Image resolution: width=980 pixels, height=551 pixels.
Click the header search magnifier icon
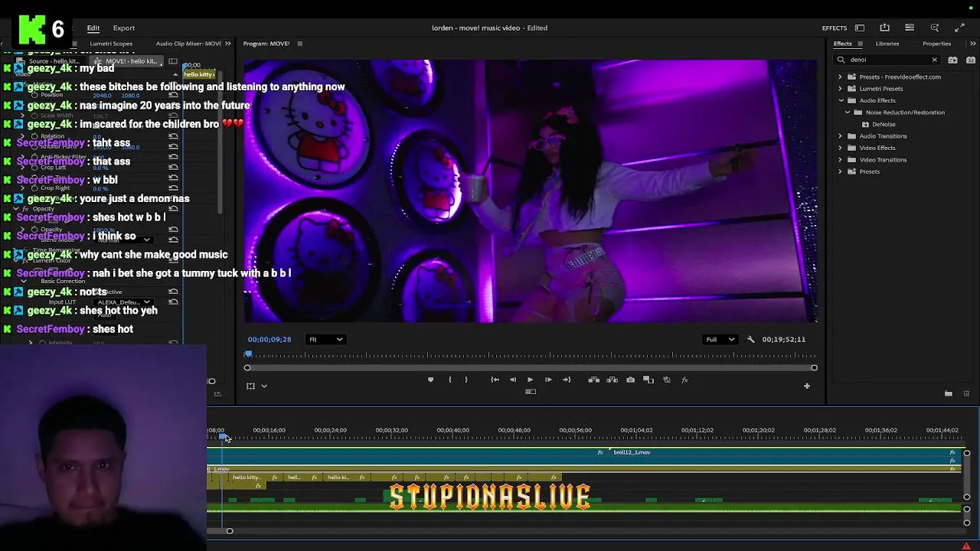coord(935,28)
